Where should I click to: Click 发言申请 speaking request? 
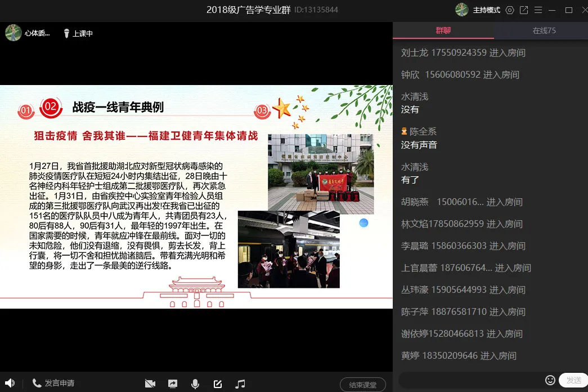click(x=53, y=383)
